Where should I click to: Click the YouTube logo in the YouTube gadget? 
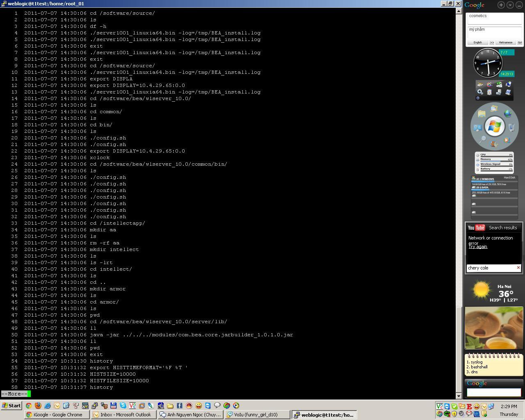coord(476,228)
